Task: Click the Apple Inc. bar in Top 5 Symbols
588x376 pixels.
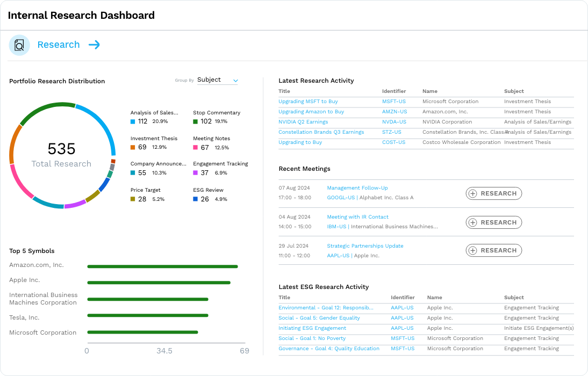Action: [159, 282]
